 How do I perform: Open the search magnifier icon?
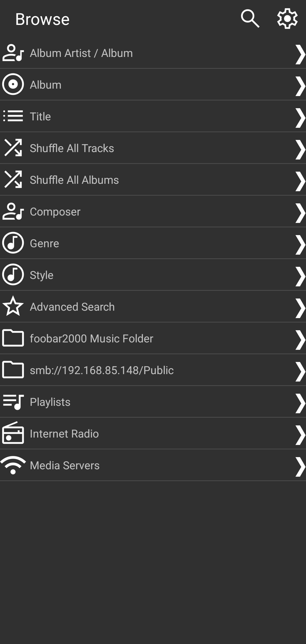[x=250, y=19]
